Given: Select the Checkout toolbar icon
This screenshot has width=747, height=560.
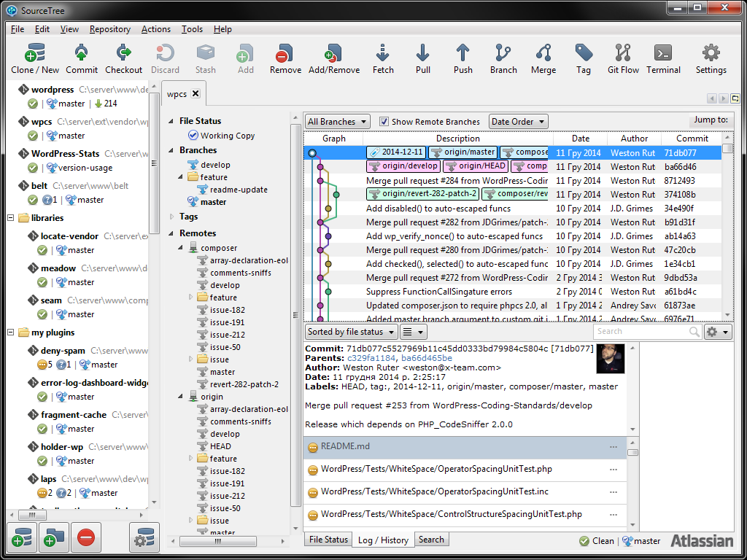Looking at the screenshot, I should (x=123, y=58).
